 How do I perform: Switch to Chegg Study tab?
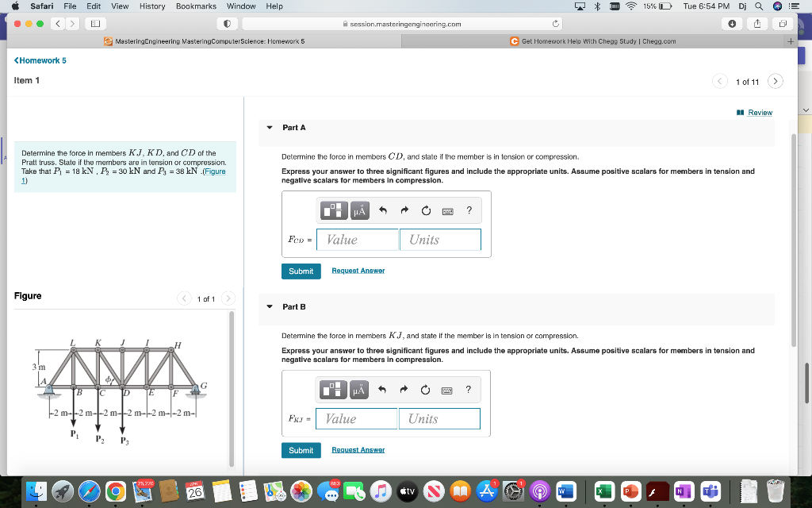click(593, 41)
